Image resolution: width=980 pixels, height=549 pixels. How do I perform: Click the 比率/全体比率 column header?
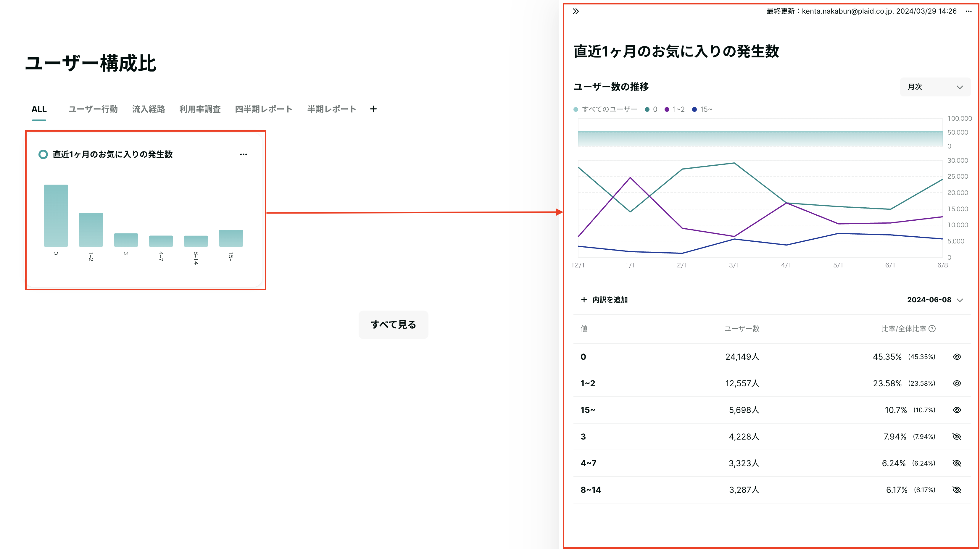coord(904,329)
